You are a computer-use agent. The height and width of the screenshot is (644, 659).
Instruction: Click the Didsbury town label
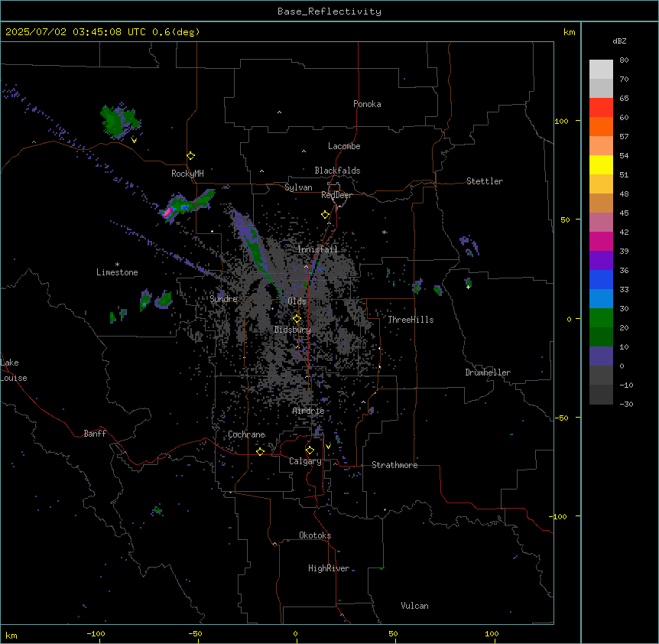tap(293, 330)
